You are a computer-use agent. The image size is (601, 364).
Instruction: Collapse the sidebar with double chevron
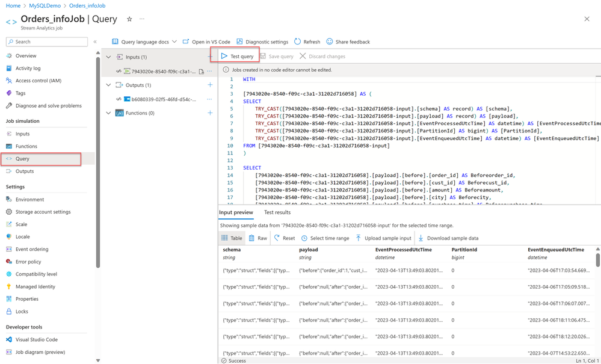pyautogui.click(x=95, y=42)
